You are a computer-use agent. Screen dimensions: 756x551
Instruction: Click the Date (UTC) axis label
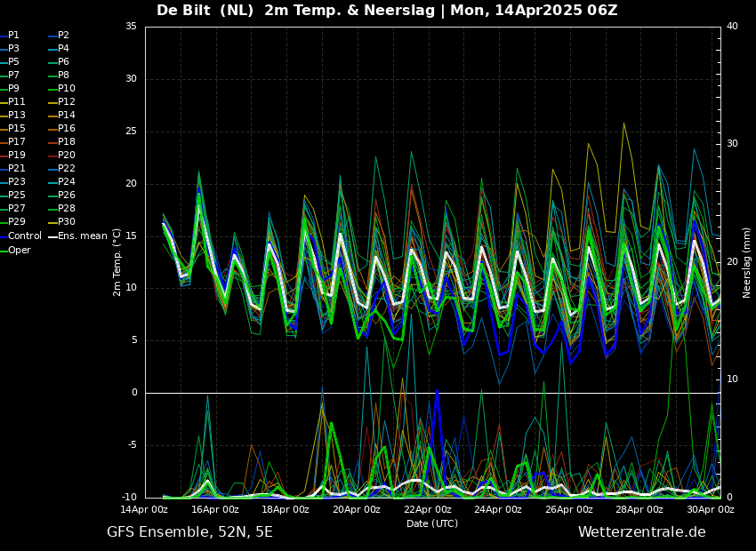pos(432,524)
